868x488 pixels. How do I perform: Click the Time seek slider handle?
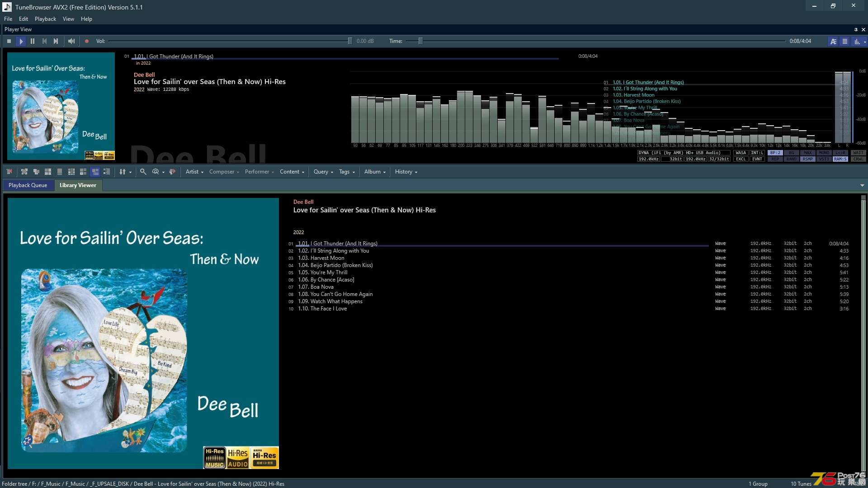pos(420,41)
